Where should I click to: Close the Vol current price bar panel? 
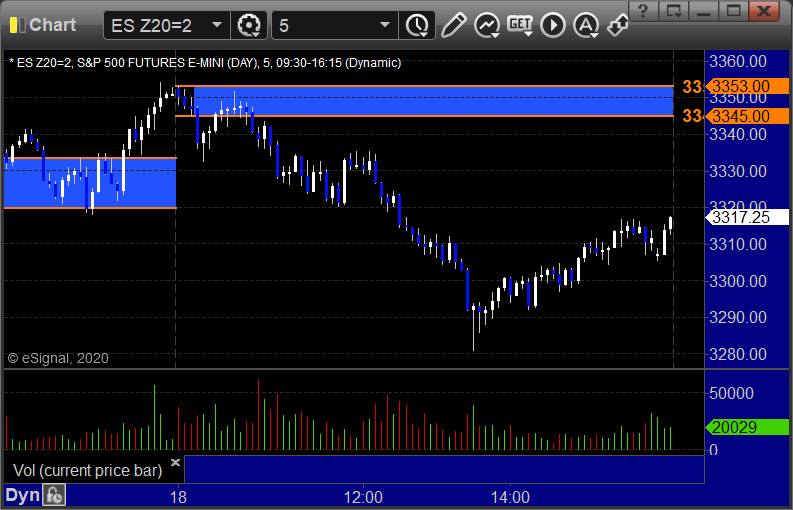(x=175, y=462)
